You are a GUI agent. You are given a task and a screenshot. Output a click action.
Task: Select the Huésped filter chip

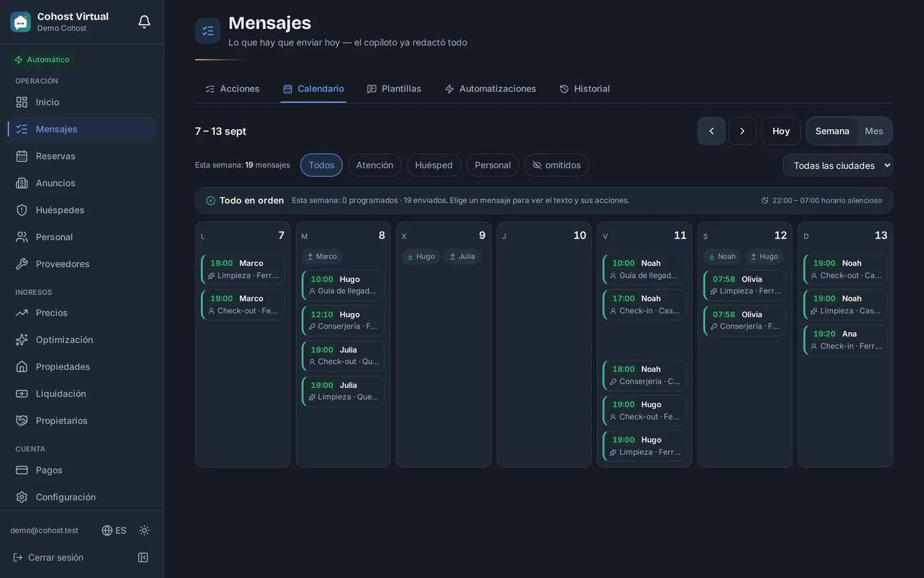tap(434, 165)
